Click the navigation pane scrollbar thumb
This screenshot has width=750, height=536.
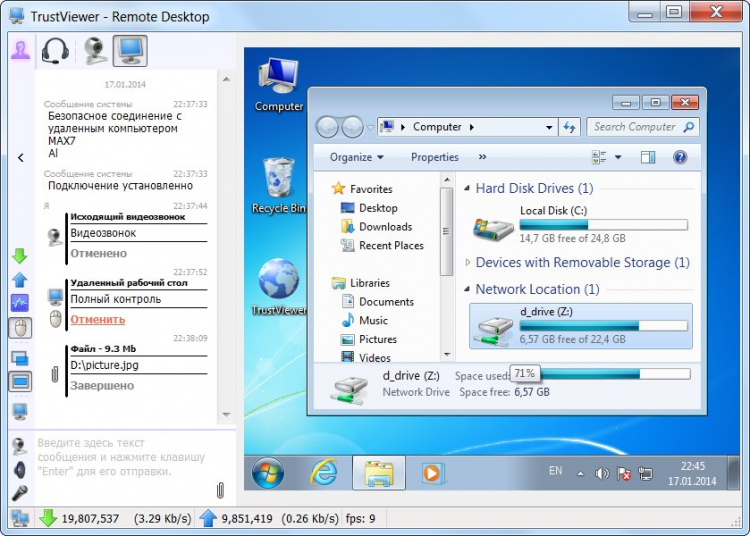click(446, 231)
